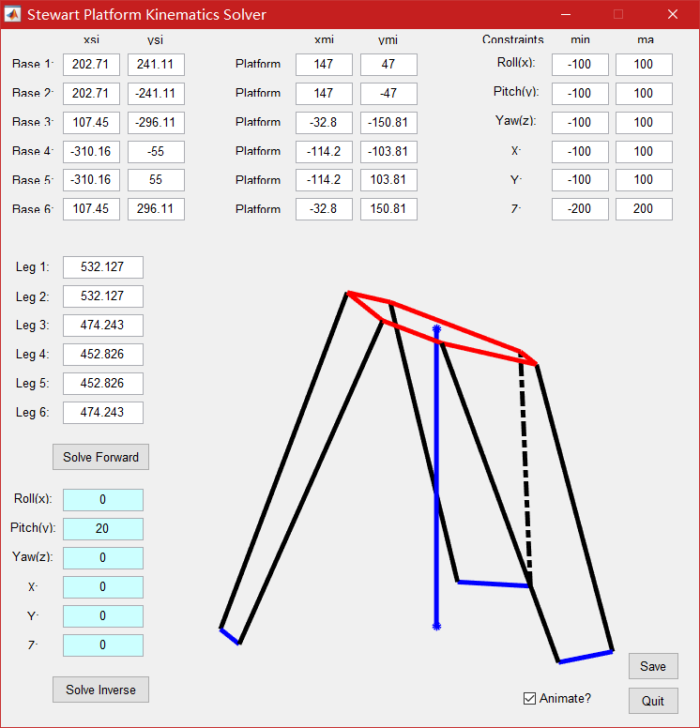Edit the Base 1 xsi coordinate field
The height and width of the screenshot is (728, 700).
(x=91, y=65)
